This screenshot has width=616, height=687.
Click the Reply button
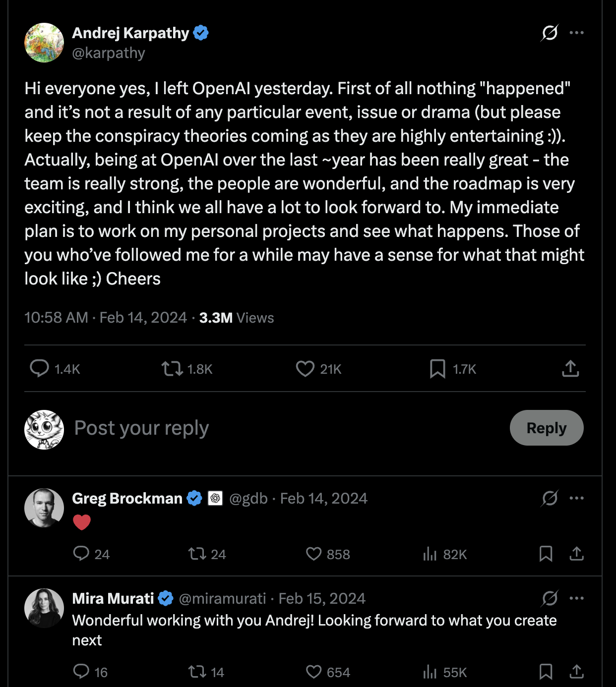point(546,428)
